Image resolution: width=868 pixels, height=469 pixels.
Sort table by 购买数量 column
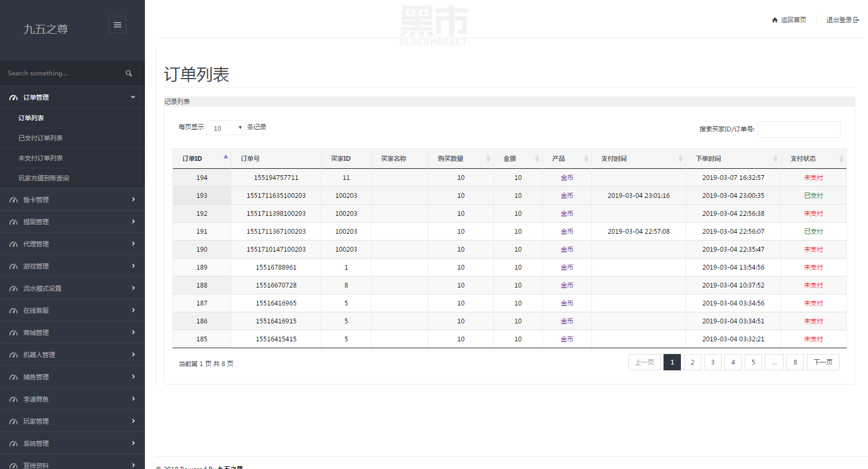click(488, 158)
